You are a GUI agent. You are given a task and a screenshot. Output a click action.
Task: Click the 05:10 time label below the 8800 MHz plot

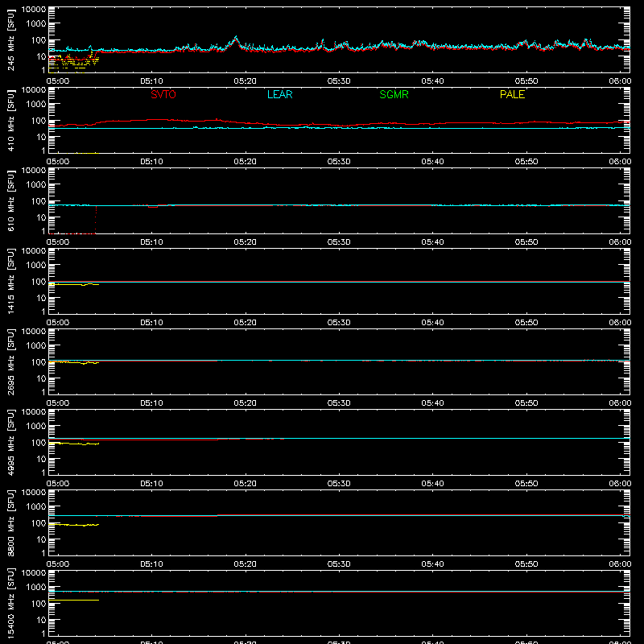(151, 564)
